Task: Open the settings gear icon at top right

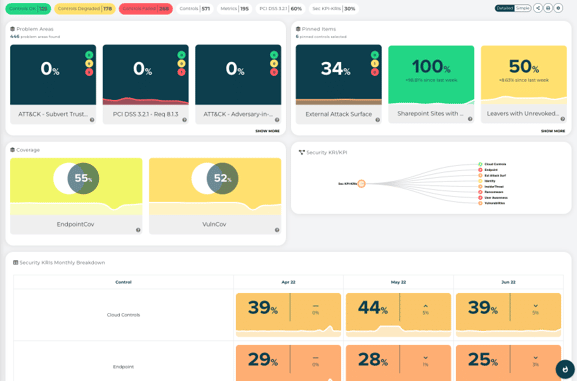Action: click(x=558, y=8)
